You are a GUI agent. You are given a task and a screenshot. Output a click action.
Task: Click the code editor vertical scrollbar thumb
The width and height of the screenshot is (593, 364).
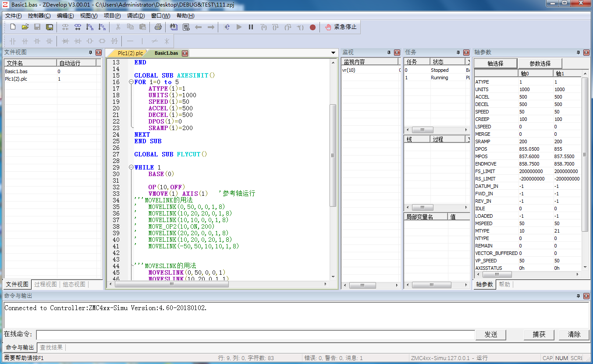pos(333,155)
